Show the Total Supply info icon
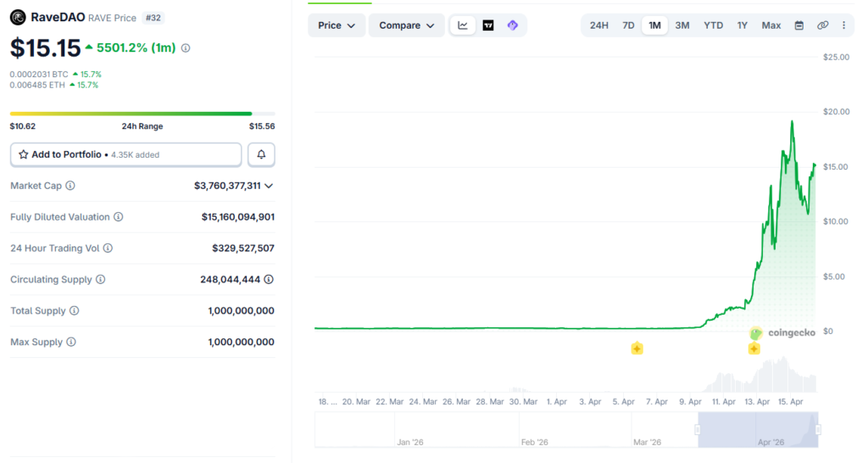This screenshot has width=868, height=463. pos(75,310)
